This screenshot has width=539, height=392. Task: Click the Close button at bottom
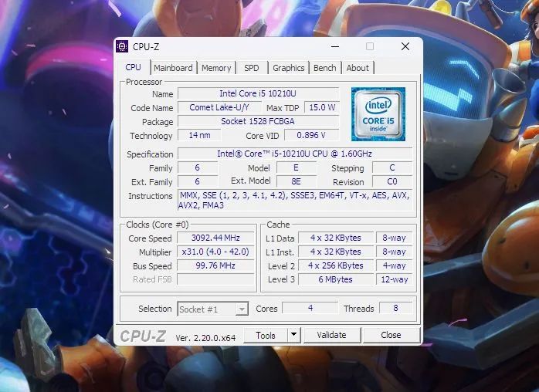click(x=392, y=335)
